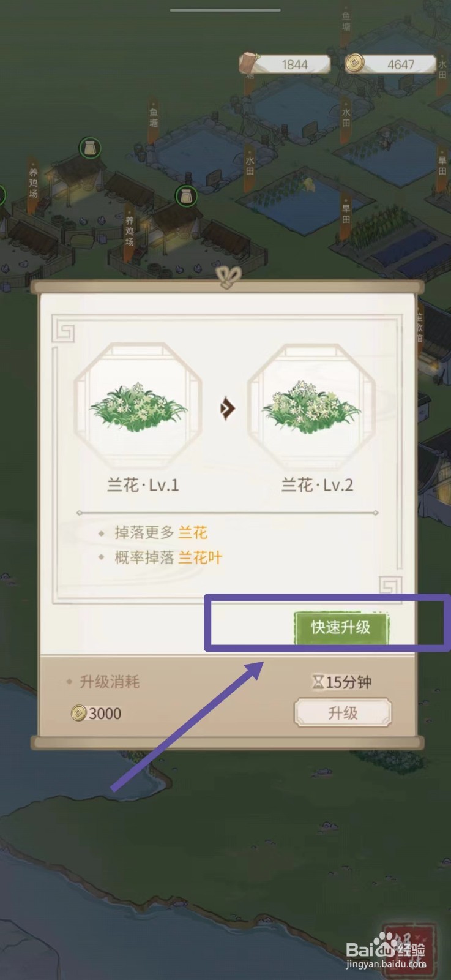This screenshot has height=980, width=451.
Task: Open the 4647 coin counter
Action: [390, 64]
